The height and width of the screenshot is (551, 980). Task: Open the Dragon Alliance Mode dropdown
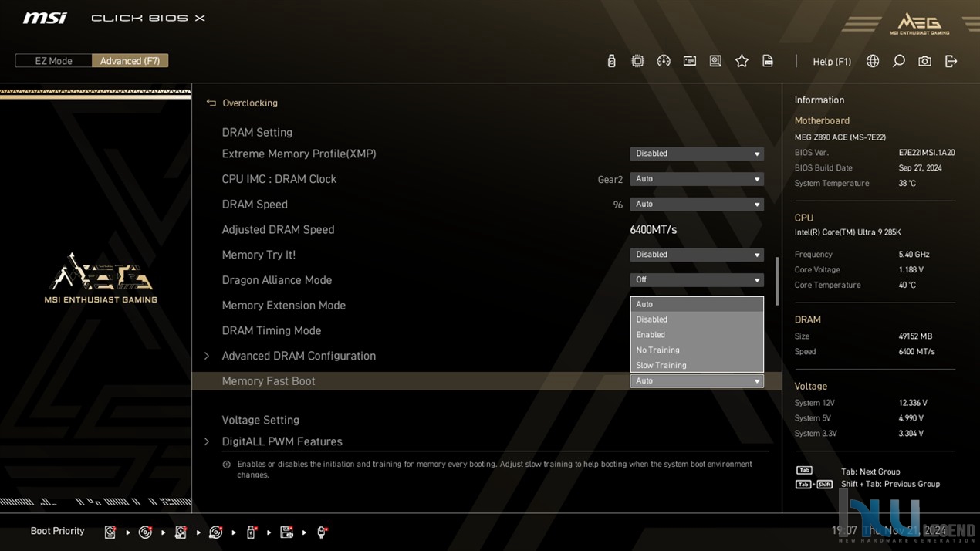click(x=697, y=280)
